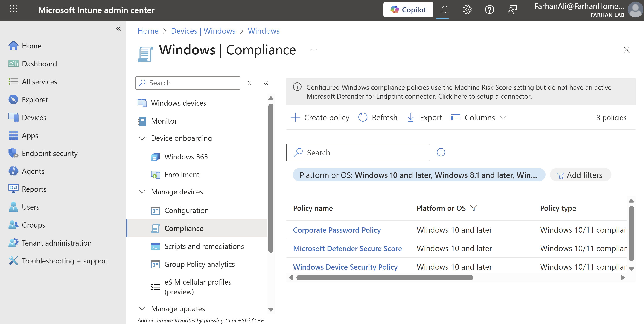Collapse the Device onboarding section
This screenshot has height=324, width=644.
tap(142, 138)
